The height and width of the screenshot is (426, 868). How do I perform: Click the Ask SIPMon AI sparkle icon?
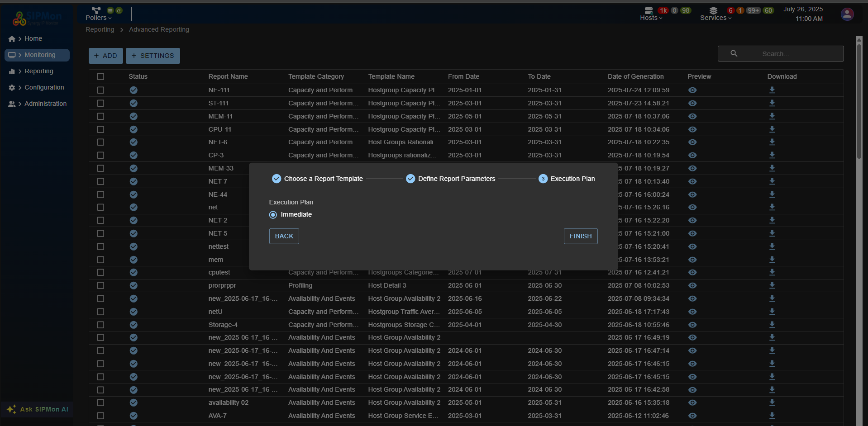11,409
